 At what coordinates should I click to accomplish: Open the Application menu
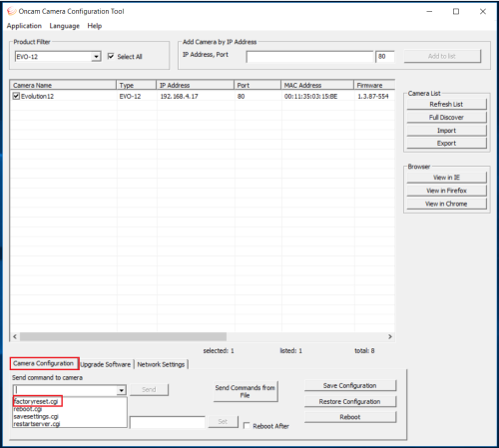pyautogui.click(x=24, y=26)
